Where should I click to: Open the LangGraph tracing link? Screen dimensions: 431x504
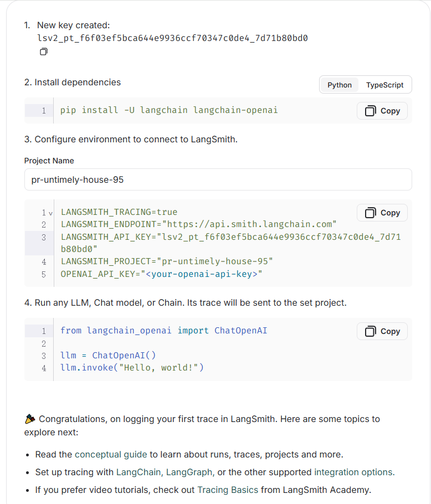click(x=189, y=472)
